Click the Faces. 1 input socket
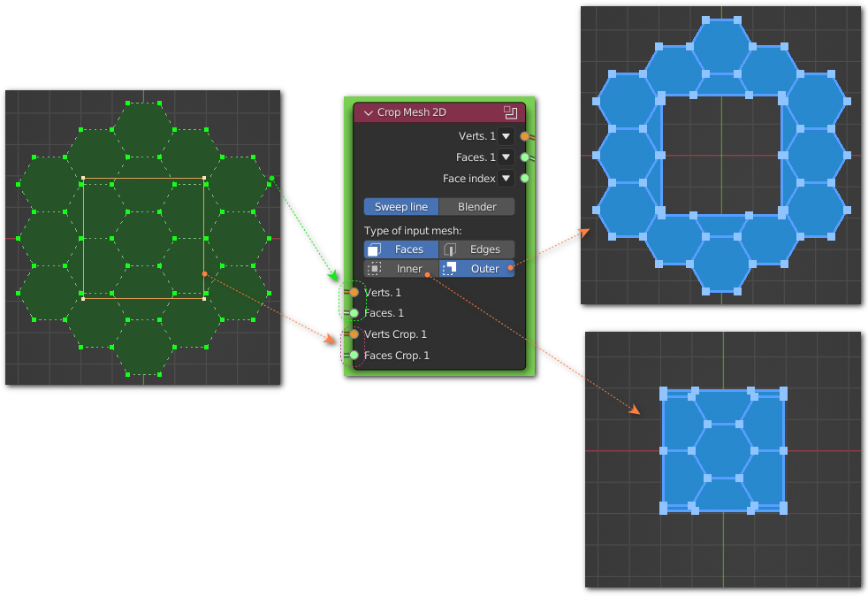868x598 pixels. click(x=354, y=313)
